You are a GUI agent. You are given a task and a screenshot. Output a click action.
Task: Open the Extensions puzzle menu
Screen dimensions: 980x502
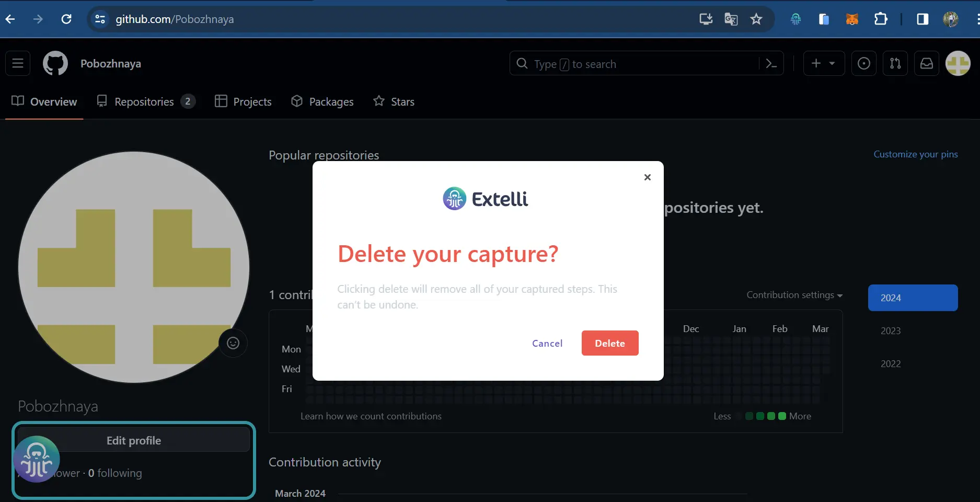pos(881,19)
